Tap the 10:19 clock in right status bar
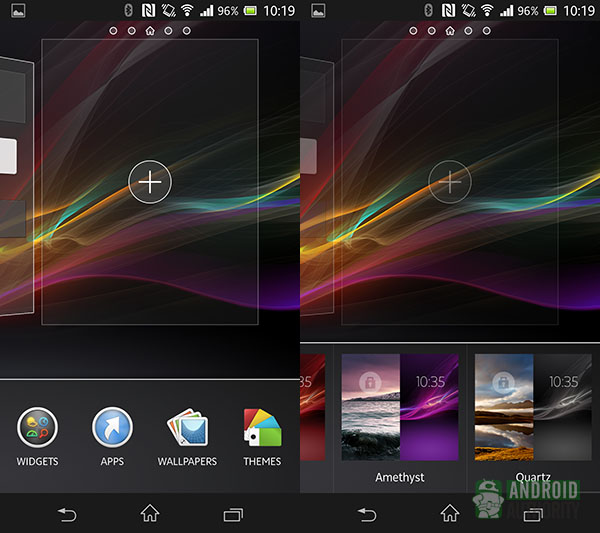The width and height of the screenshot is (600, 533). [x=579, y=10]
